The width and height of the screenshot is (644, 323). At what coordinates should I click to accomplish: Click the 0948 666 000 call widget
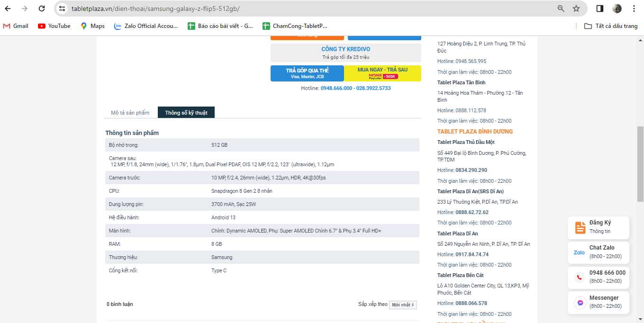(x=599, y=277)
